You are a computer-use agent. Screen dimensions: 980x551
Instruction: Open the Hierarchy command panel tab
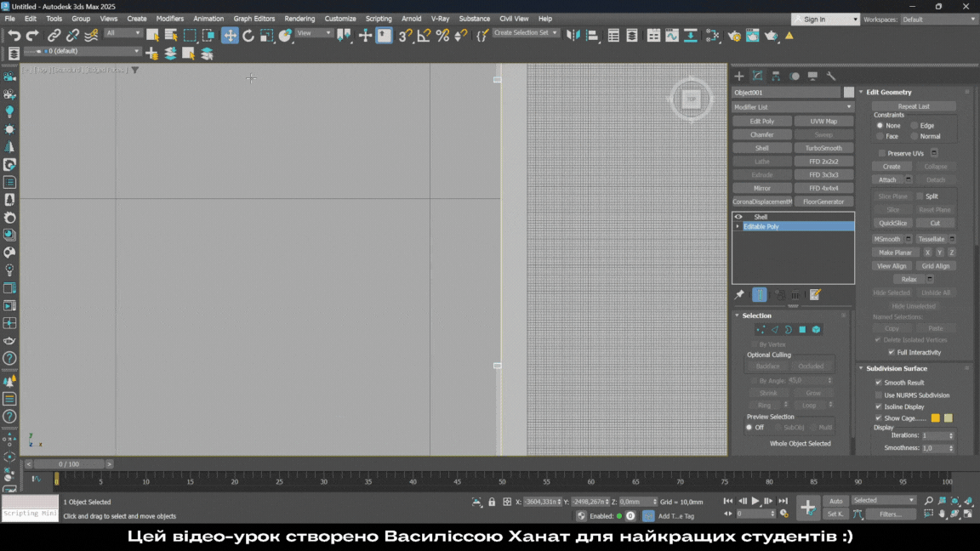point(776,77)
